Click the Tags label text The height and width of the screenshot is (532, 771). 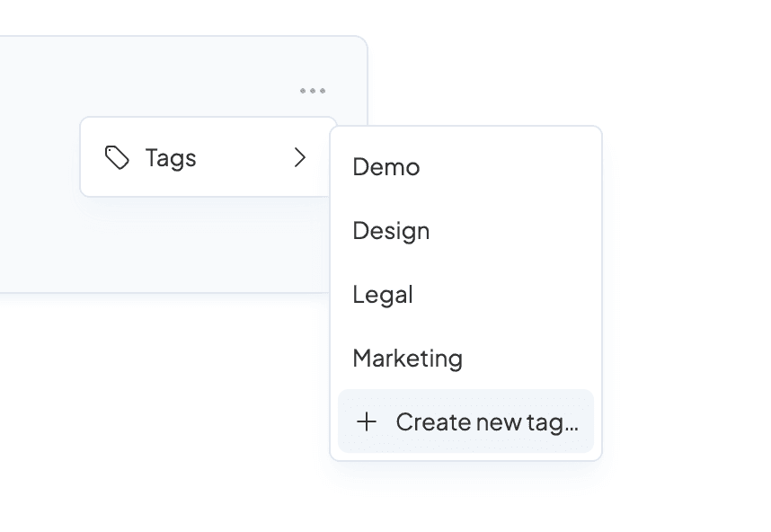coord(171,158)
